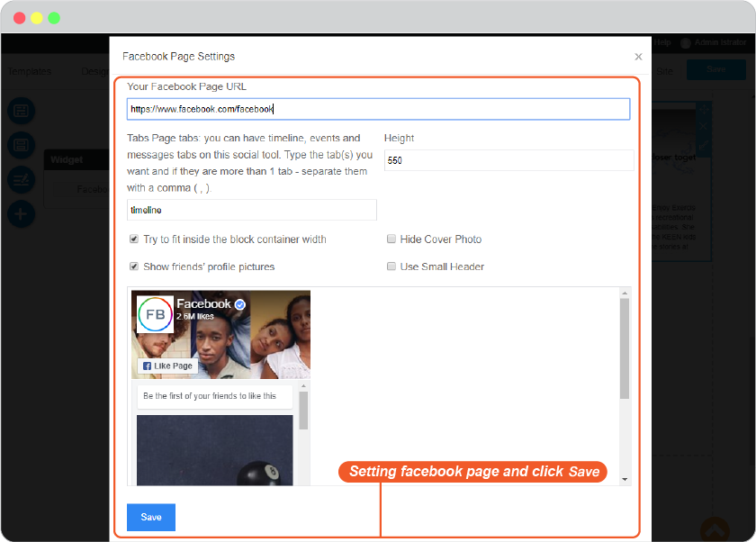Click the Administrator account in background header

coord(714,42)
